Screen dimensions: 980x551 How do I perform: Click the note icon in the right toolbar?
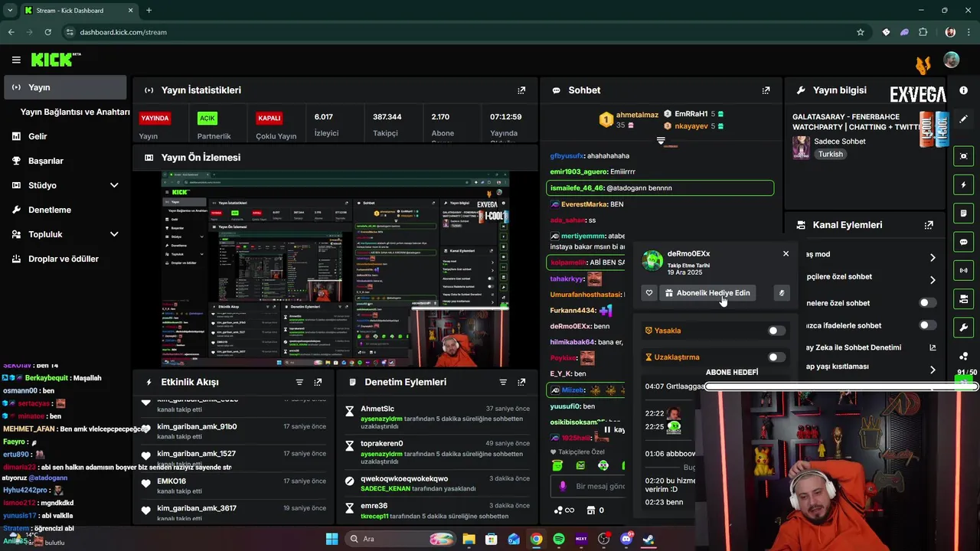click(x=963, y=213)
